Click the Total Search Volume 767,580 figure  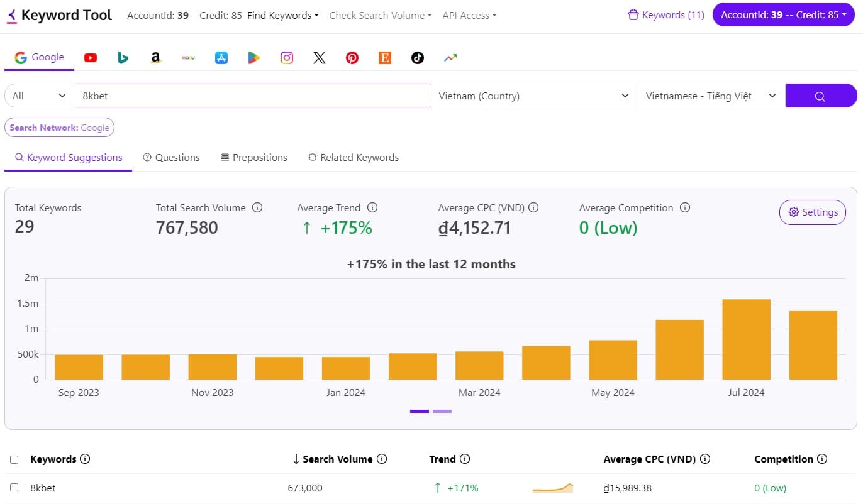187,227
